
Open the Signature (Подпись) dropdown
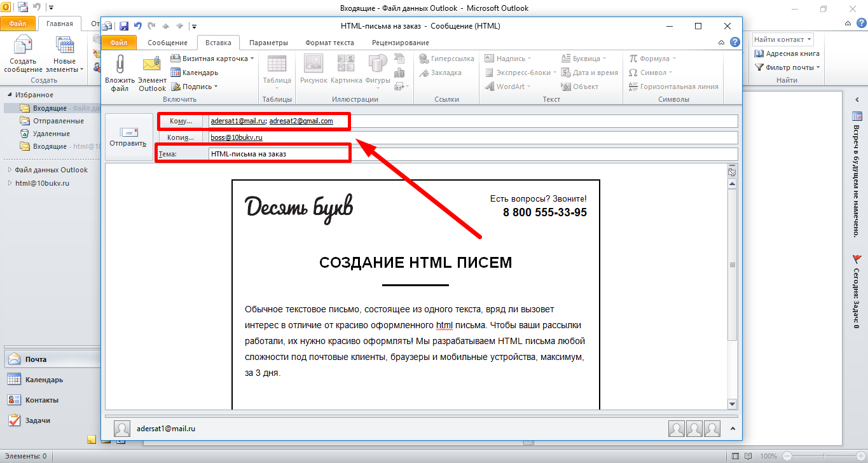pos(195,86)
